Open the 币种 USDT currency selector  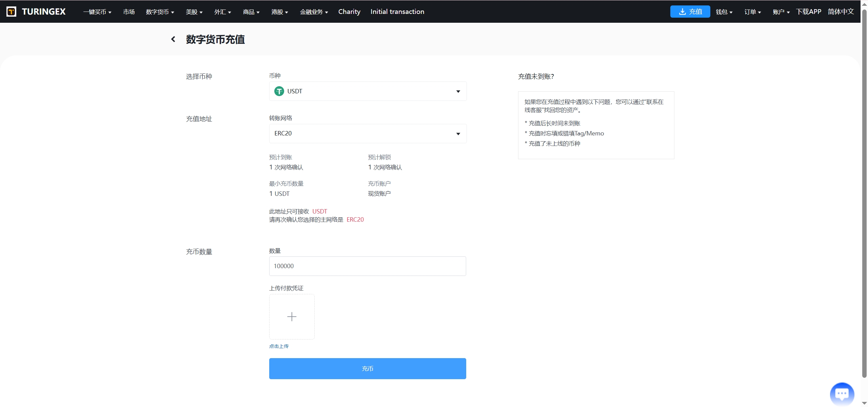368,91
